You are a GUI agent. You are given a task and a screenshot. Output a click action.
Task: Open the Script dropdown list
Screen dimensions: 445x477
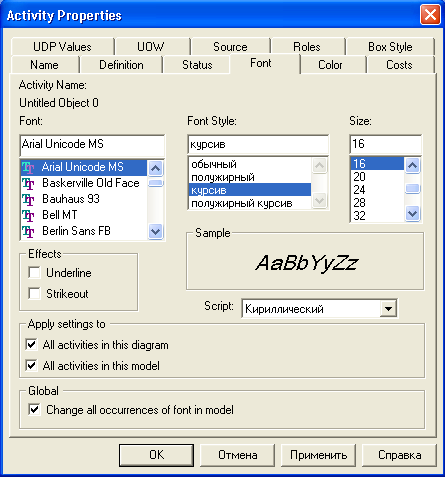[x=388, y=309]
